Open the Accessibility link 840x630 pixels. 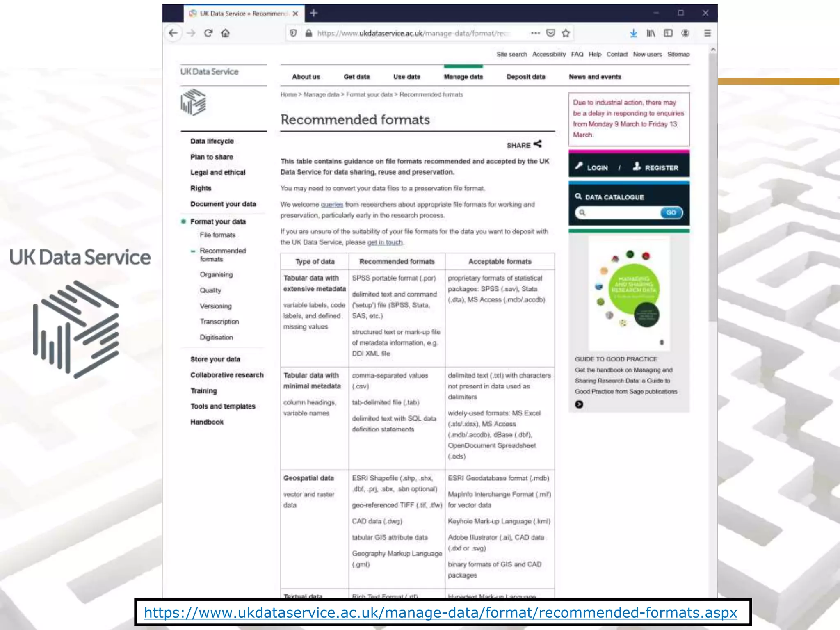pyautogui.click(x=549, y=54)
